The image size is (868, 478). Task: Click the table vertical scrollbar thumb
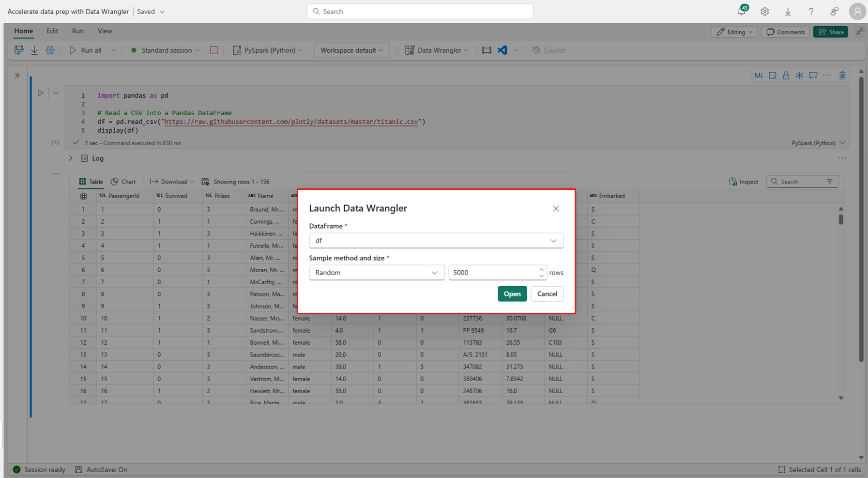coord(841,219)
